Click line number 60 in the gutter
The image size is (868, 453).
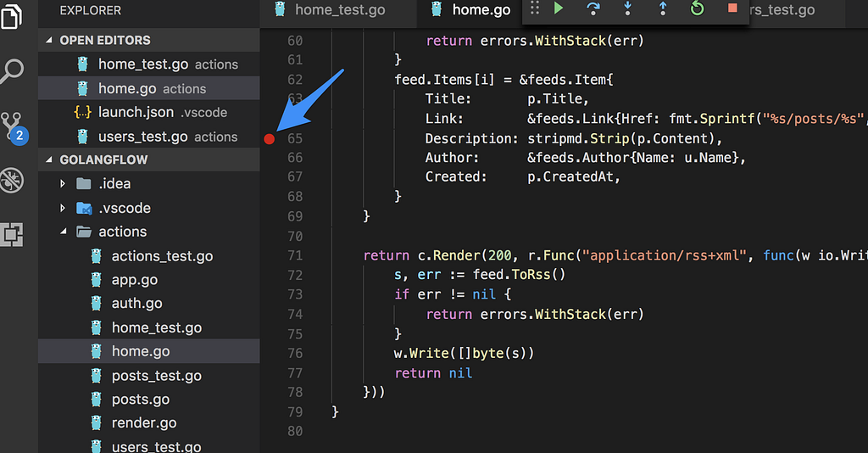tap(295, 41)
